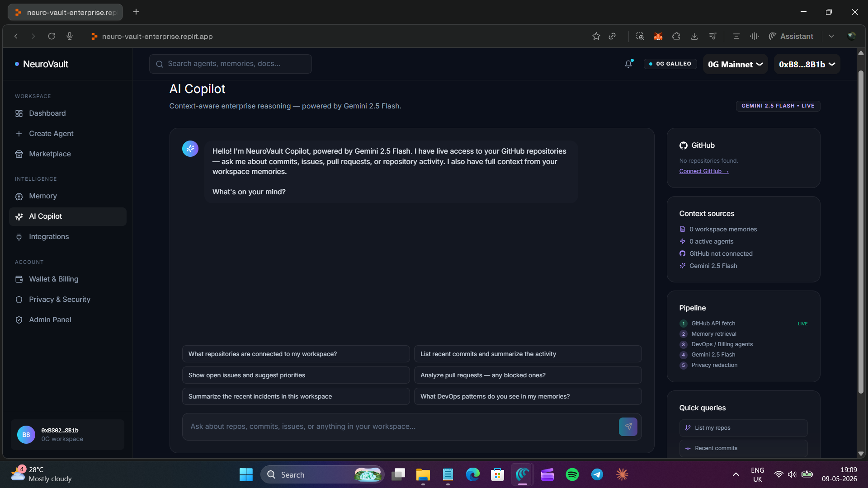
Task: Choose 'Summarize the recent incidents in this workspace'
Action: tap(296, 396)
